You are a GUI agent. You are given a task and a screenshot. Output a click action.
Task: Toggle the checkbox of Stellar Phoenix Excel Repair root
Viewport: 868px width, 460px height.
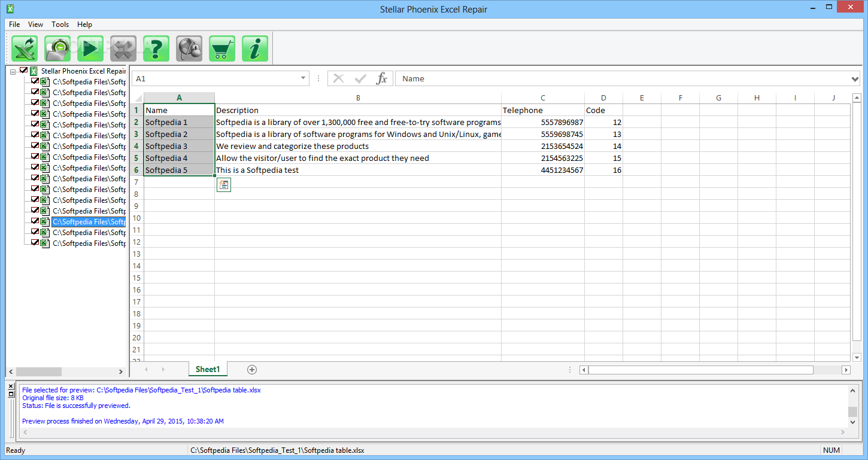[x=24, y=71]
